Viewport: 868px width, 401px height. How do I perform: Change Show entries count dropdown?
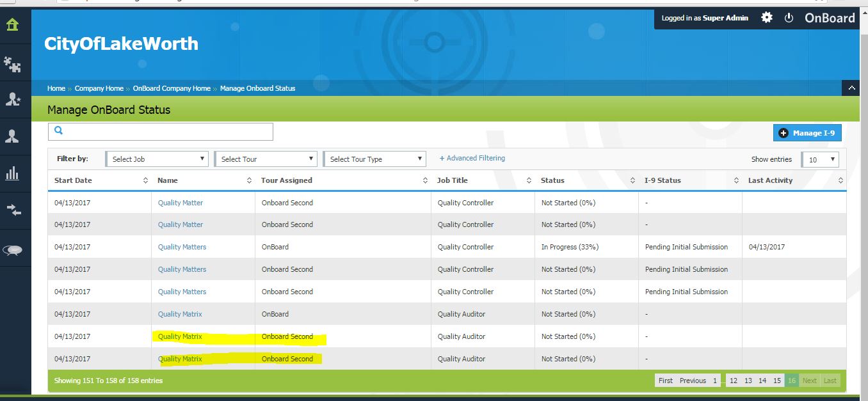(x=820, y=160)
